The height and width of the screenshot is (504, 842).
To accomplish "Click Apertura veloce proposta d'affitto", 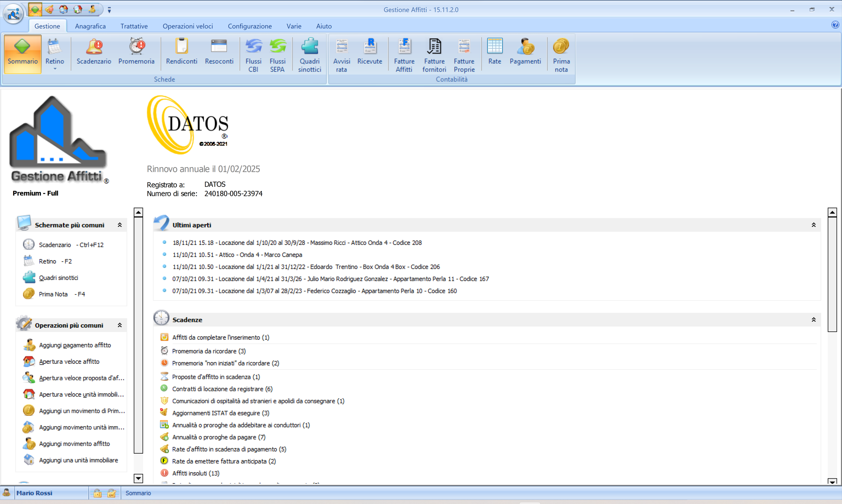I will point(81,378).
